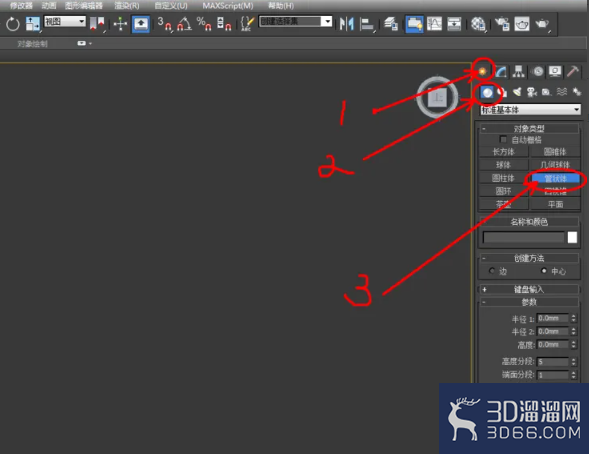Open the Rendered Frame Window icon
The width and height of the screenshot is (589, 454).
click(522, 24)
